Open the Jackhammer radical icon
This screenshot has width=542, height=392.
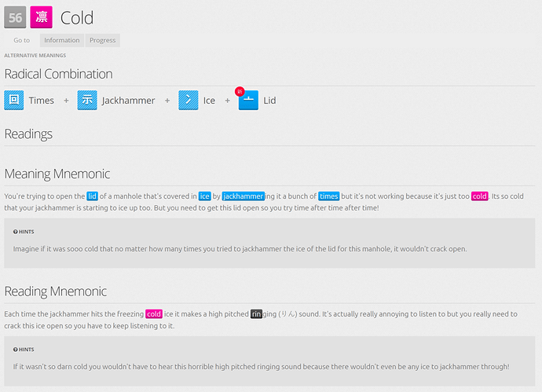87,101
